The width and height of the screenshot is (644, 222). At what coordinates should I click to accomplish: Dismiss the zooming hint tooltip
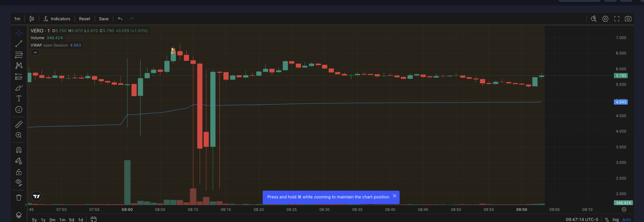coord(394,196)
